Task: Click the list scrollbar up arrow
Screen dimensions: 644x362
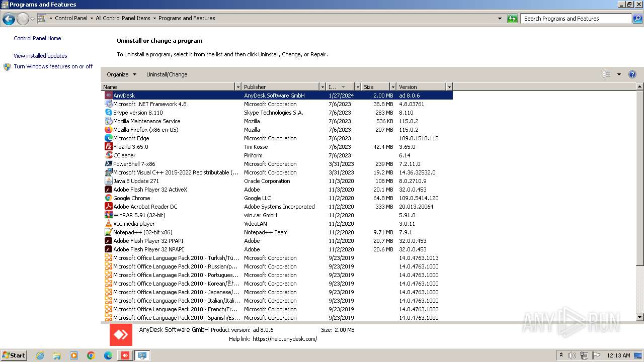Action: (640, 87)
